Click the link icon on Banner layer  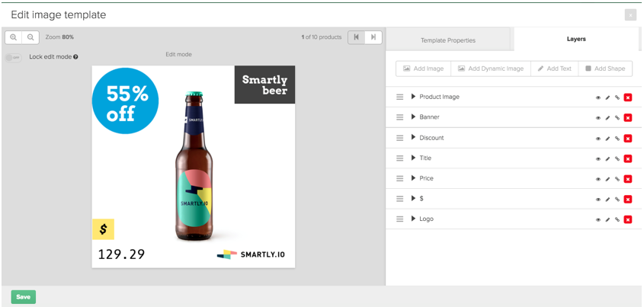617,118
